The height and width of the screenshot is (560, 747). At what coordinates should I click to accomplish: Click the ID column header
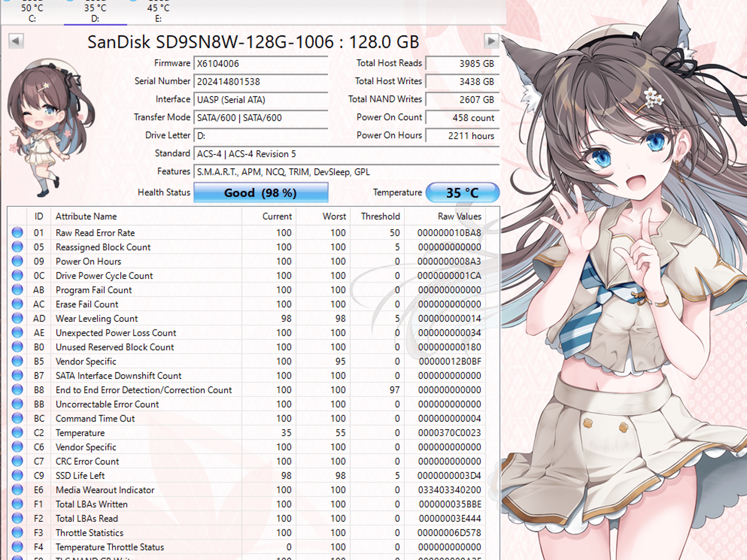39,216
